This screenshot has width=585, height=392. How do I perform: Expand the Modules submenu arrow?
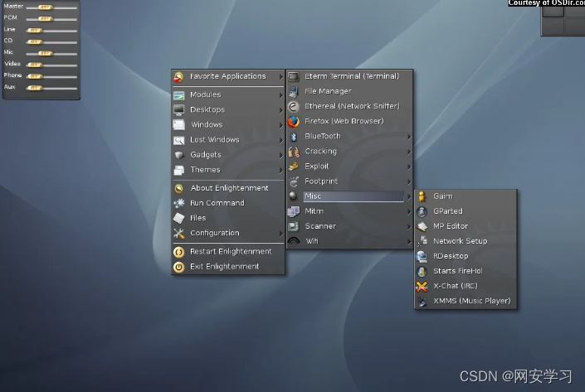point(281,95)
